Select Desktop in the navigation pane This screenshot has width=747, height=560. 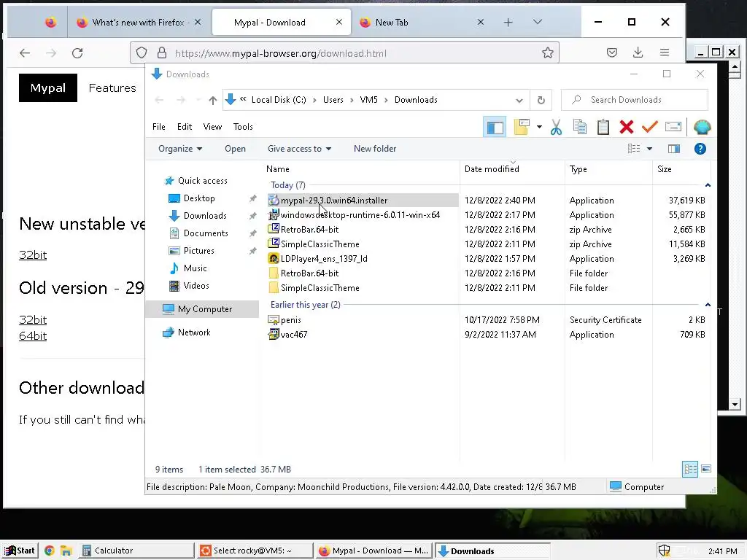(x=198, y=198)
